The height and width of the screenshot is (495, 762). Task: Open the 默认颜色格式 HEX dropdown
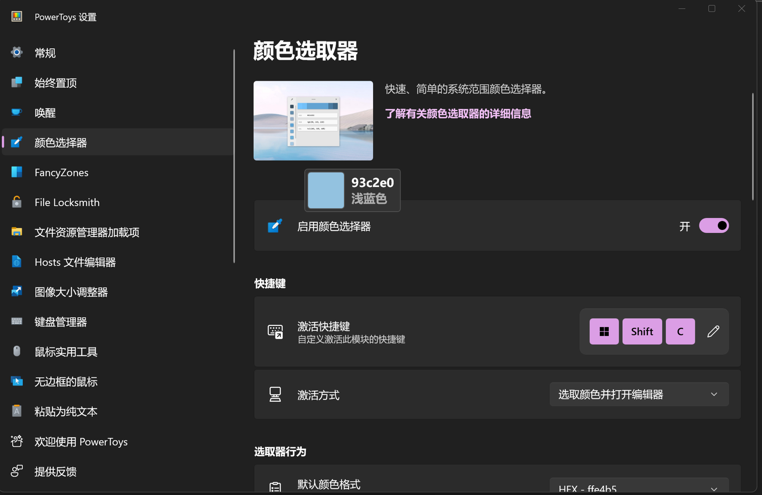[x=639, y=487]
